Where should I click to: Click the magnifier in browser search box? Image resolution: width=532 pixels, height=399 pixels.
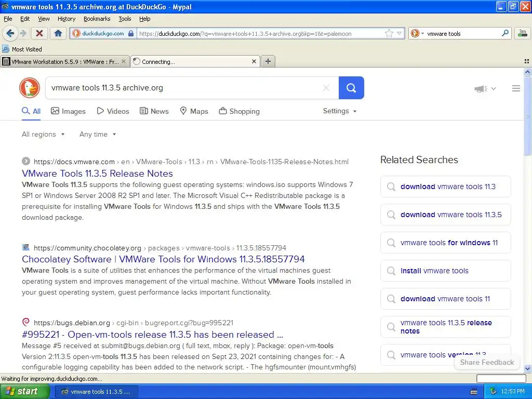click(505, 33)
